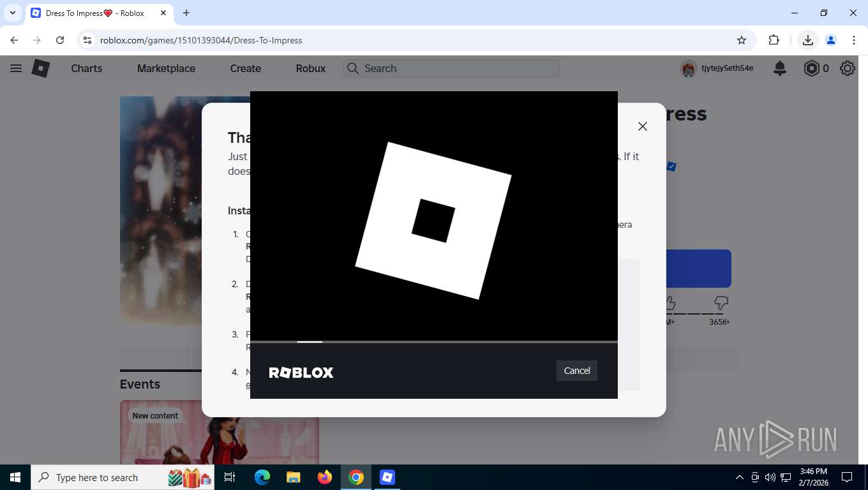868x490 pixels.
Task: Open Windows notification center
Action: pyautogui.click(x=847, y=477)
